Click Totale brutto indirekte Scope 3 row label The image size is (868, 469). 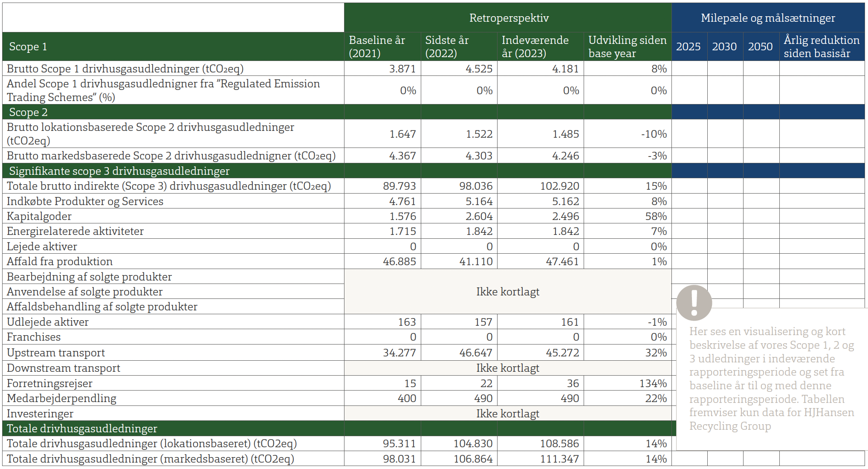coord(169,186)
